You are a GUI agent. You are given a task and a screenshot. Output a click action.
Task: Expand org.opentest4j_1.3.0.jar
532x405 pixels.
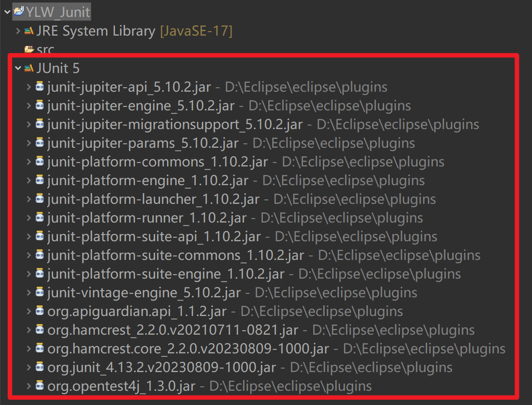29,385
